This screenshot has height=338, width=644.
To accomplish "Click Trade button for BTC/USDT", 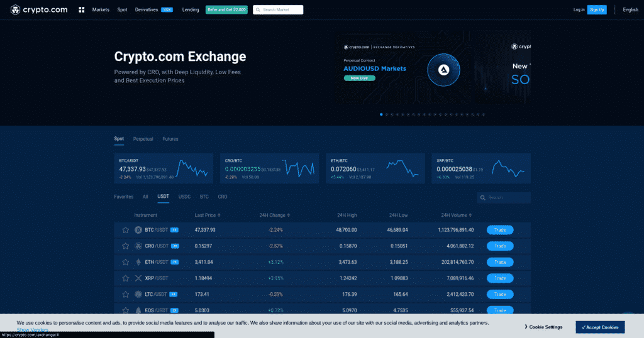I will pyautogui.click(x=500, y=230).
